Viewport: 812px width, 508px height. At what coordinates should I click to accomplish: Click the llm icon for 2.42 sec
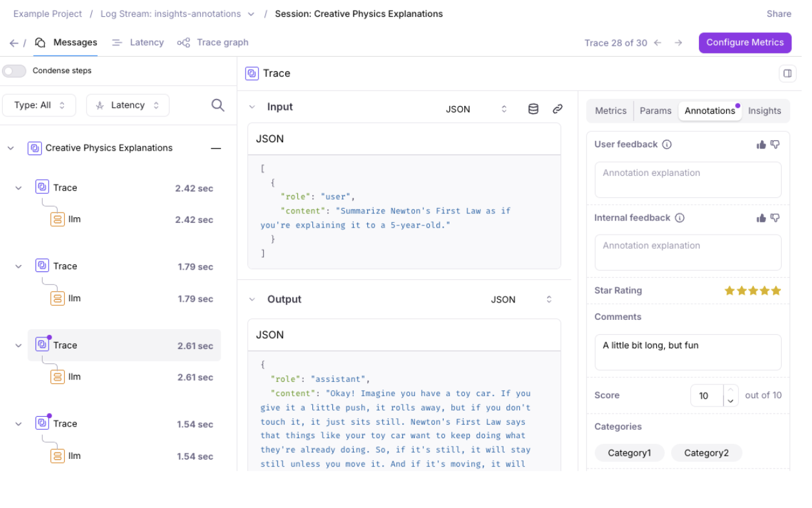(x=58, y=219)
